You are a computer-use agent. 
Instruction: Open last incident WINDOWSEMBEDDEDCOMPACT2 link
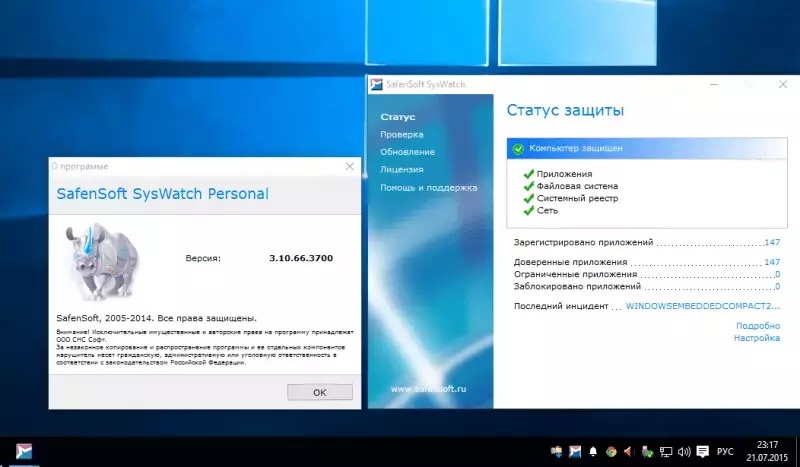pyautogui.click(x=703, y=306)
